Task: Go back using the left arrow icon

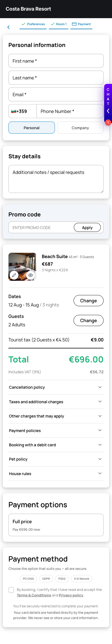Action: 8,27
